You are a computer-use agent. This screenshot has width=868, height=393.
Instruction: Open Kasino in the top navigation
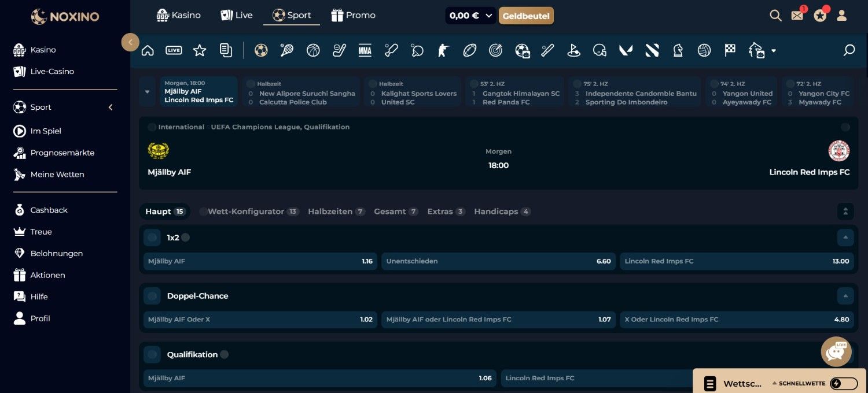pyautogui.click(x=178, y=15)
